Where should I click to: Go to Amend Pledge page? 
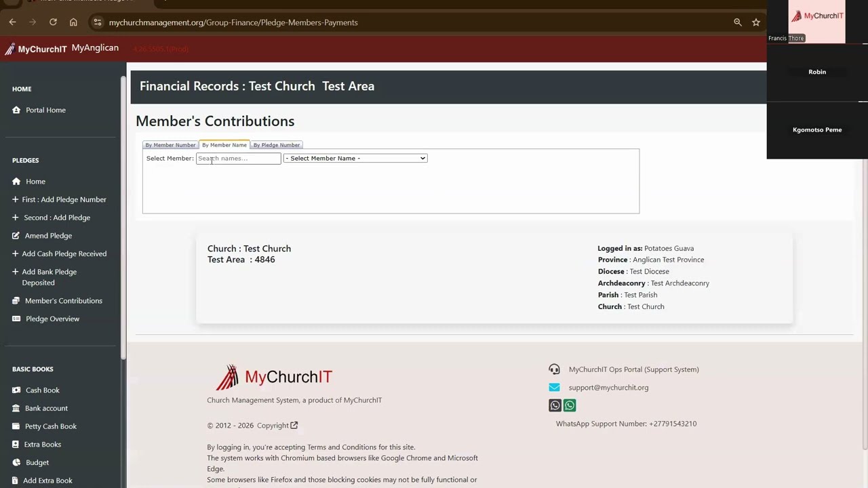click(x=48, y=236)
